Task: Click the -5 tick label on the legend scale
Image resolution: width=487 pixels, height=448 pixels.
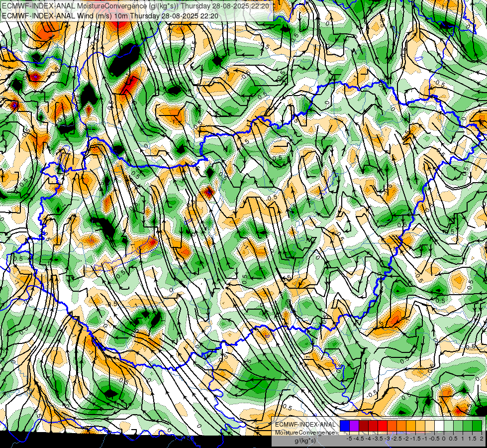Action: point(349,439)
